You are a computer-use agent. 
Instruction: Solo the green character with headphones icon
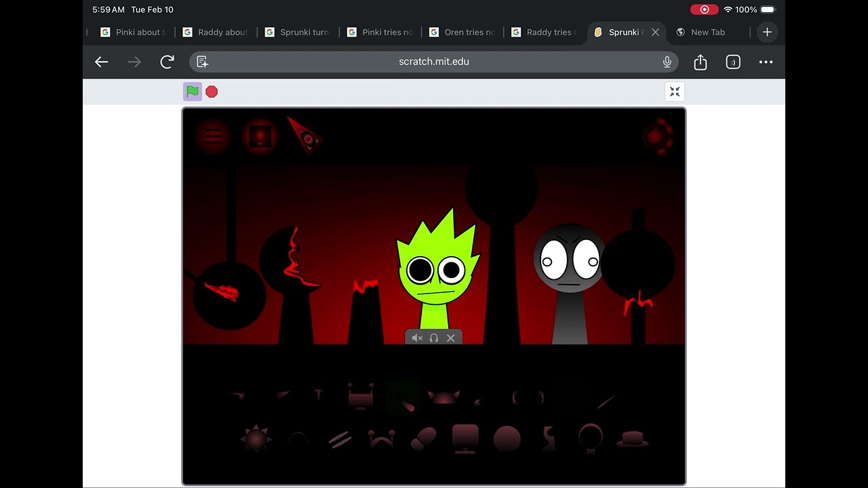tap(434, 338)
